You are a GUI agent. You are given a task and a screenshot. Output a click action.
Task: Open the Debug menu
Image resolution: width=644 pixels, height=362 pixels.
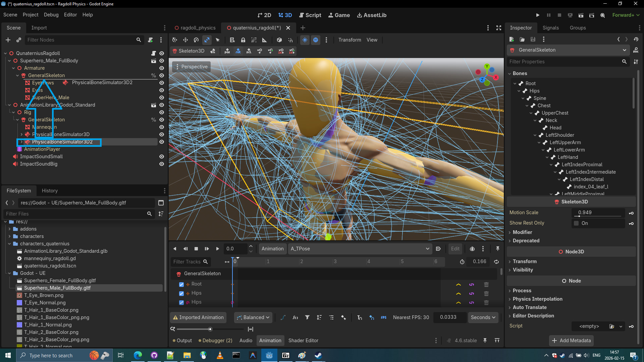[51, 15]
